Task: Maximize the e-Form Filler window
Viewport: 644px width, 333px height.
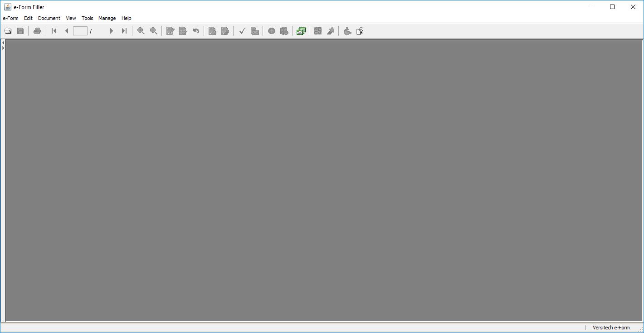Action: coord(612,7)
